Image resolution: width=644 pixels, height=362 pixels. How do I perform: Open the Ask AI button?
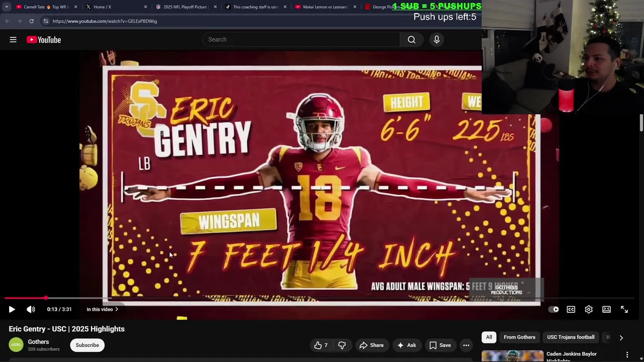pyautogui.click(x=407, y=345)
